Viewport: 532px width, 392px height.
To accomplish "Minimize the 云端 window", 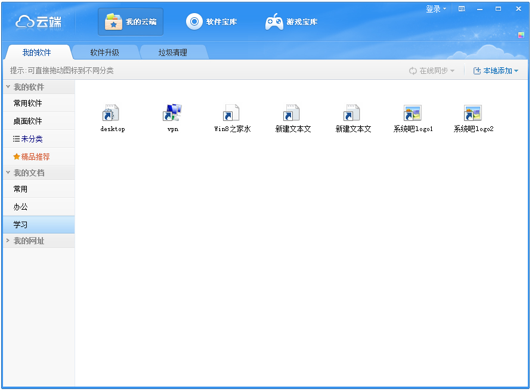I will (x=480, y=9).
